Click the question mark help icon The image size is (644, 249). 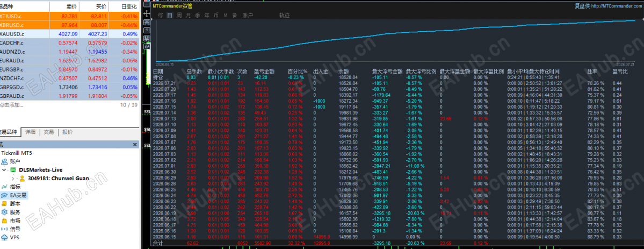pos(147,31)
